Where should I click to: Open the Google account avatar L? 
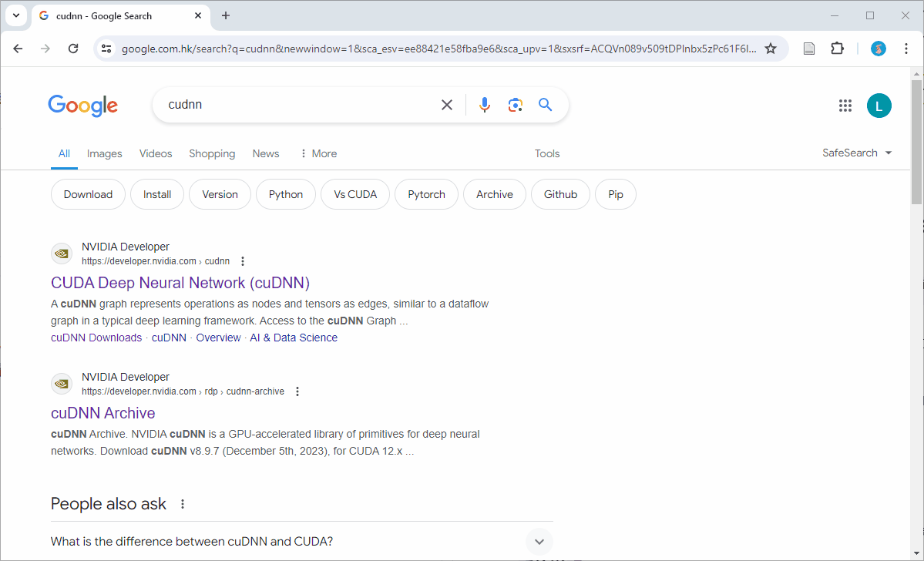pos(879,106)
